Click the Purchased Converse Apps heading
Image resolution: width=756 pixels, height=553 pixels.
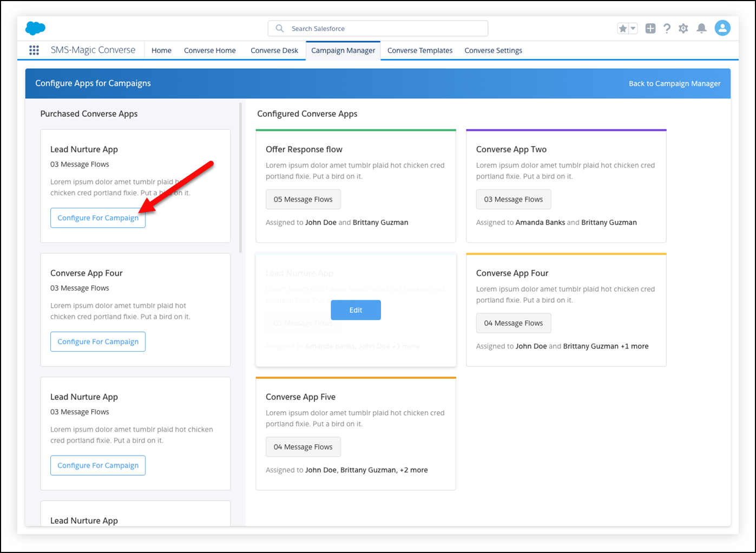click(x=89, y=114)
